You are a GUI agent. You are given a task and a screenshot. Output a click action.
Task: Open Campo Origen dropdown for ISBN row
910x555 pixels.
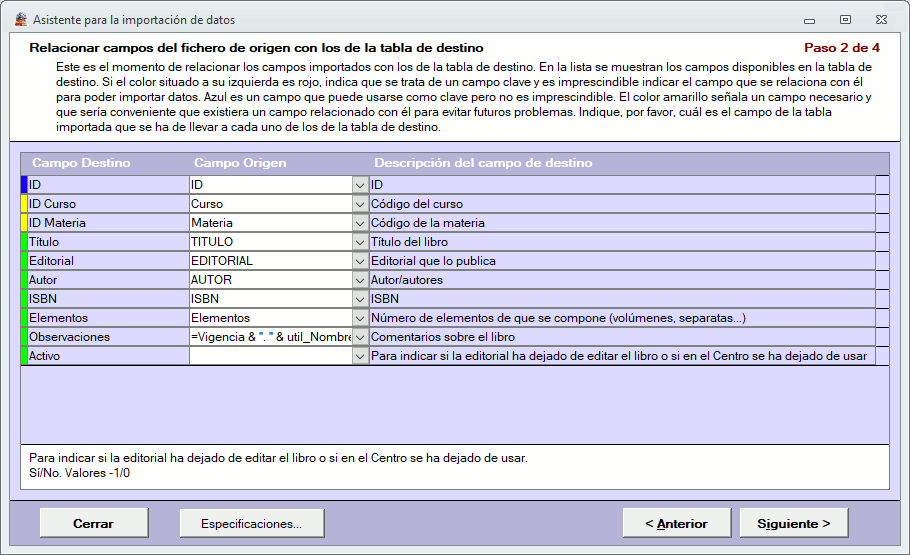(360, 300)
